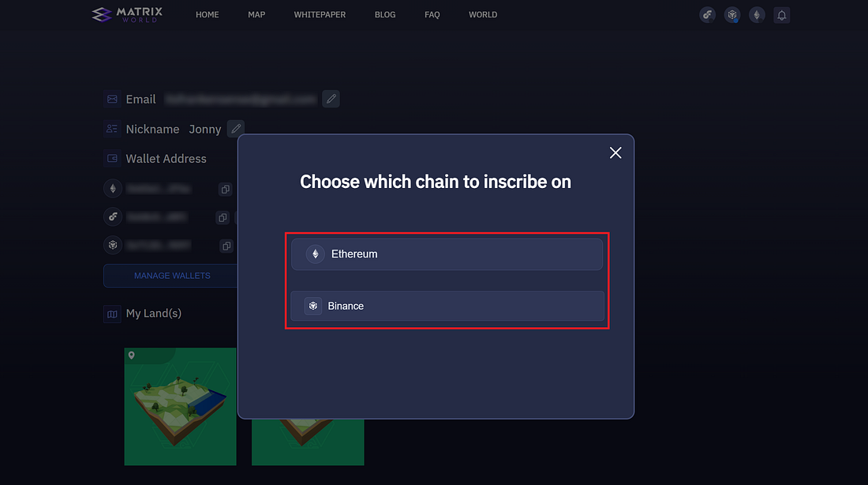Navigate to the Blog page
This screenshot has width=868, height=485.
(x=385, y=15)
